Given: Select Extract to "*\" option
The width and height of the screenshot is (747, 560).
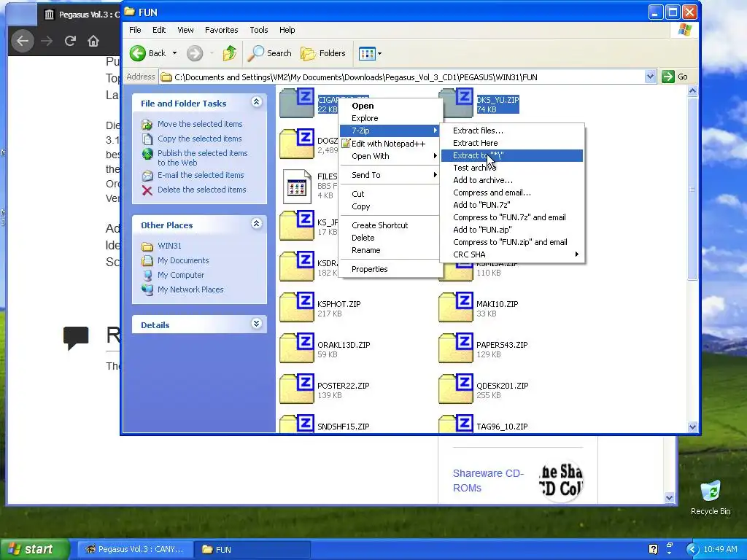Looking at the screenshot, I should tap(511, 155).
